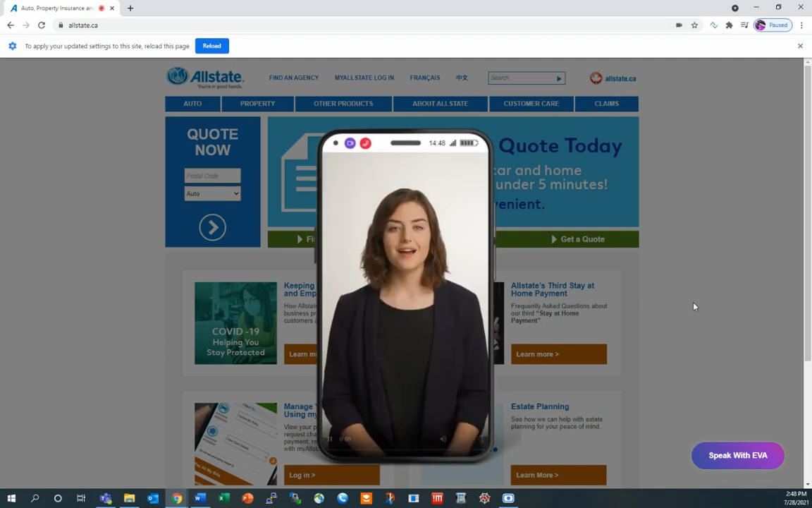Pause the EVA video in the phone overlay

pos(330,439)
